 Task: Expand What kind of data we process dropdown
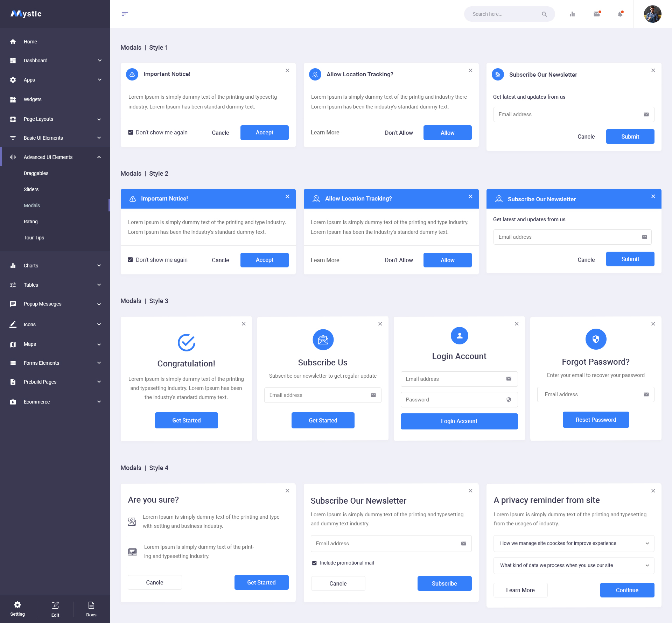coord(574,565)
